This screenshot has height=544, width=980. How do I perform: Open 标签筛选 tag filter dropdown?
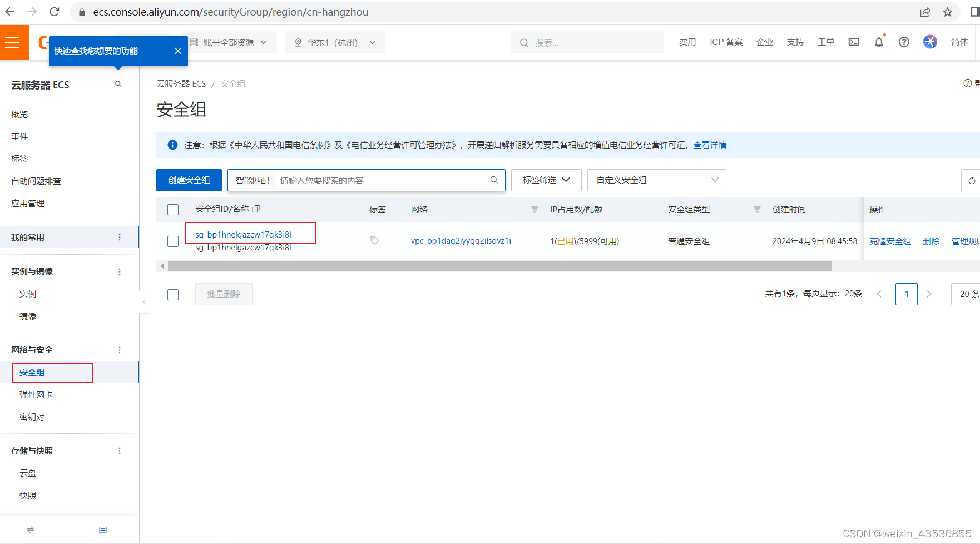coord(546,180)
